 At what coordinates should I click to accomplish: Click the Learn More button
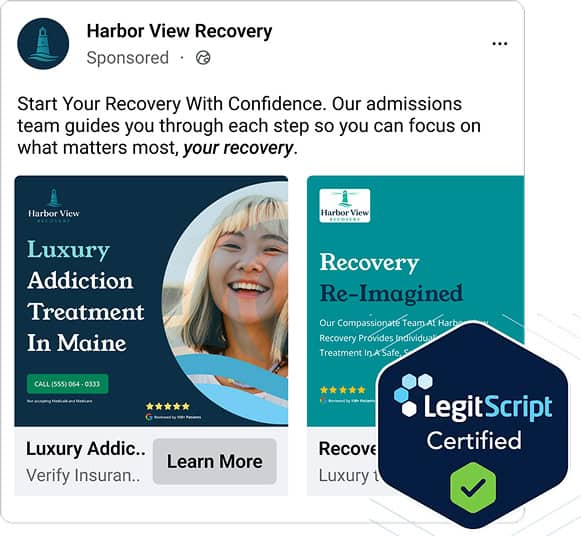coord(215,461)
